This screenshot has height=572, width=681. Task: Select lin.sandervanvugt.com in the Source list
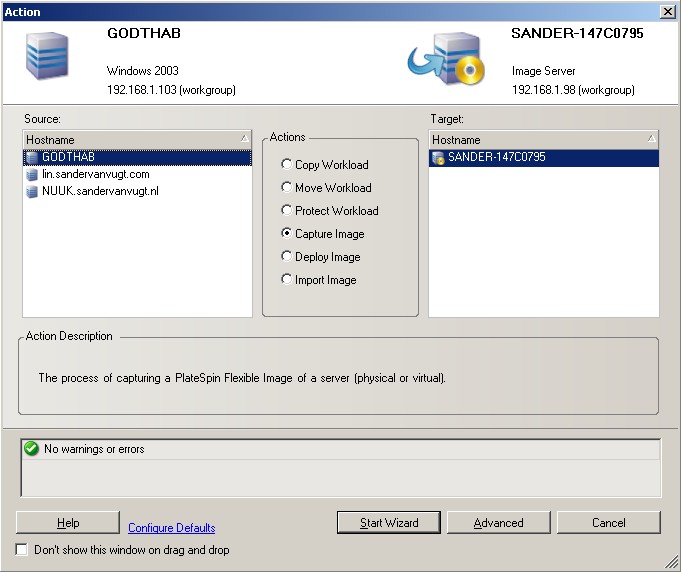(95, 174)
